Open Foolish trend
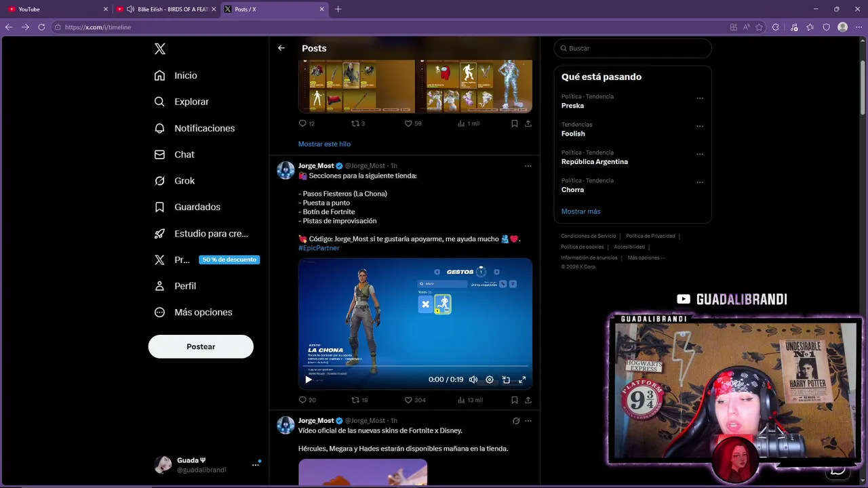 [x=573, y=134]
